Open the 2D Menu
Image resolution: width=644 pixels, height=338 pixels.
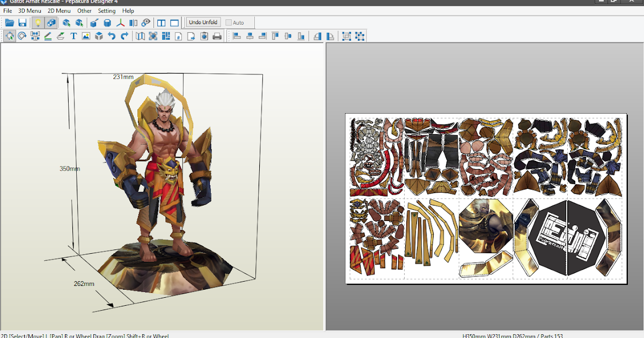pyautogui.click(x=59, y=10)
